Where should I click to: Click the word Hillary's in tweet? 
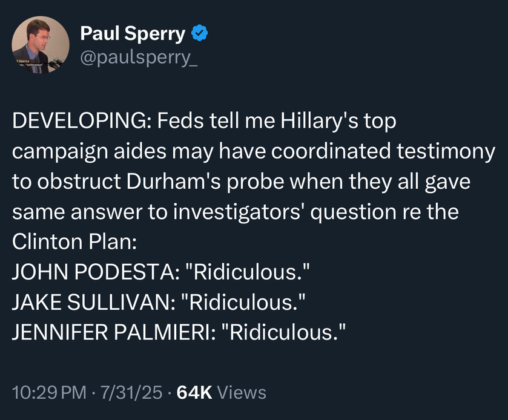pos(320,121)
